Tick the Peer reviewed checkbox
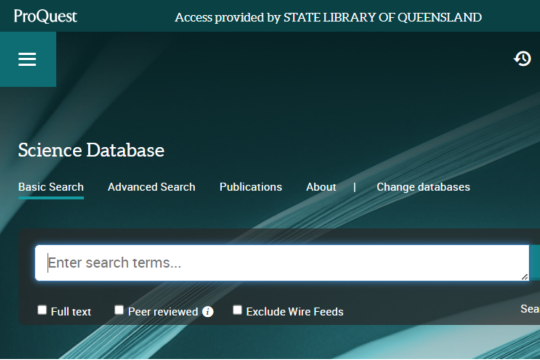 [x=119, y=310]
